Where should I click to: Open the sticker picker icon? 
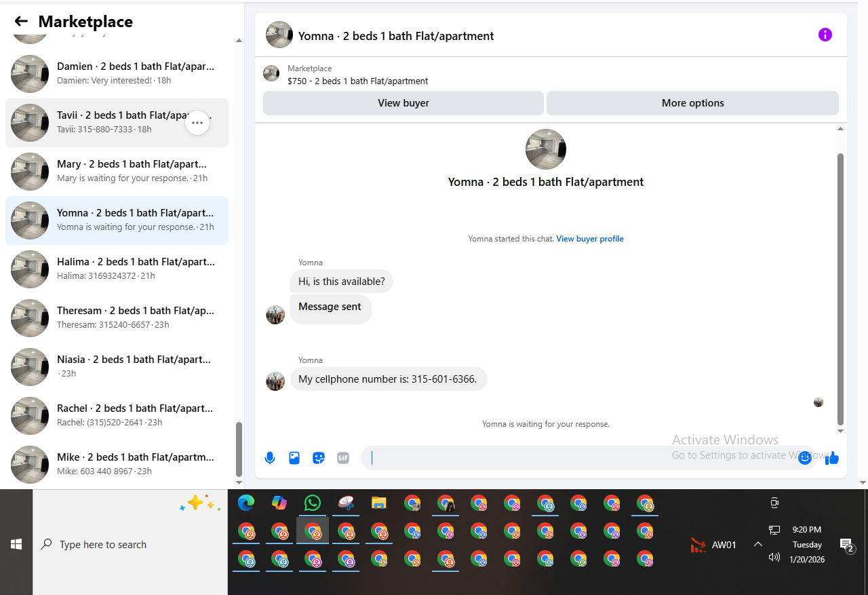pyautogui.click(x=319, y=458)
